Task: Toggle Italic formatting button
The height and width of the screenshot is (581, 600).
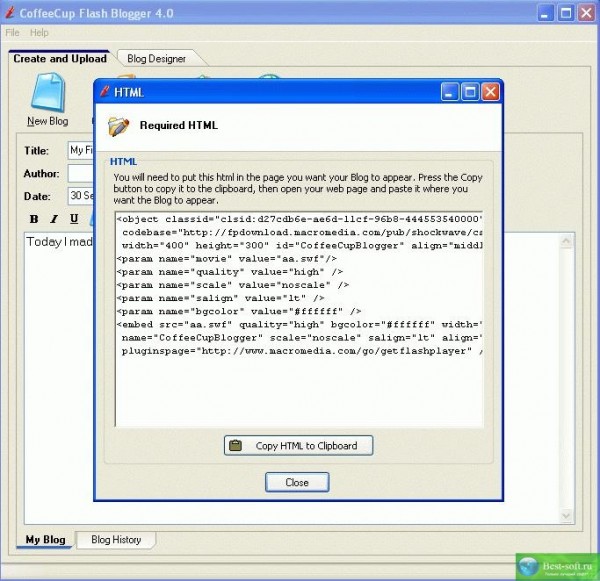Action: click(x=54, y=219)
